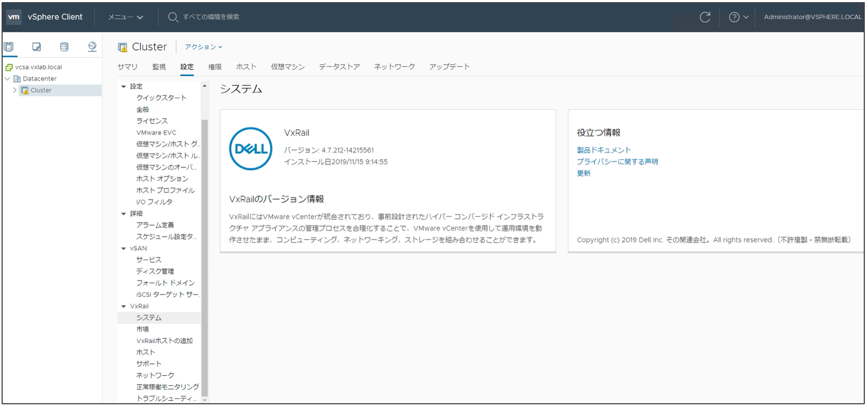The width and height of the screenshot is (868, 408).
Task: Open トラブルシューティ… item
Action: point(166,398)
